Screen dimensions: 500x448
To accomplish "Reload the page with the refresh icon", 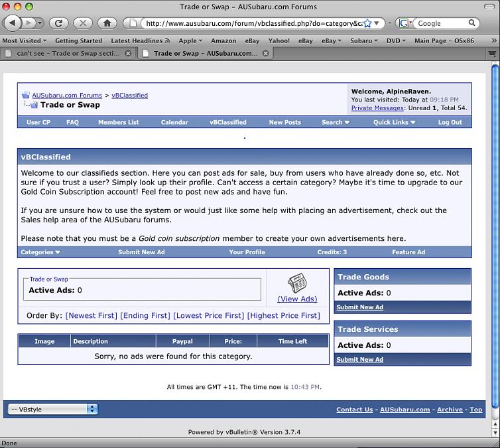I will pyautogui.click(x=58, y=23).
